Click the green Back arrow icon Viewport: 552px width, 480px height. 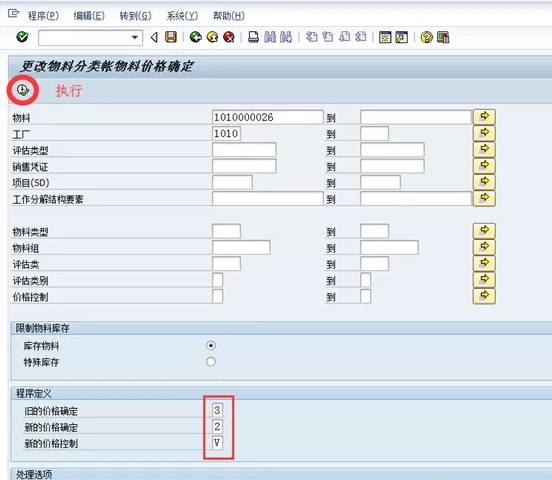195,37
